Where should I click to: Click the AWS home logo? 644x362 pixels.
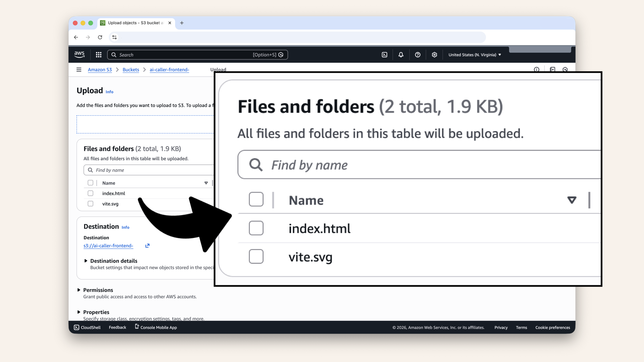(79, 54)
